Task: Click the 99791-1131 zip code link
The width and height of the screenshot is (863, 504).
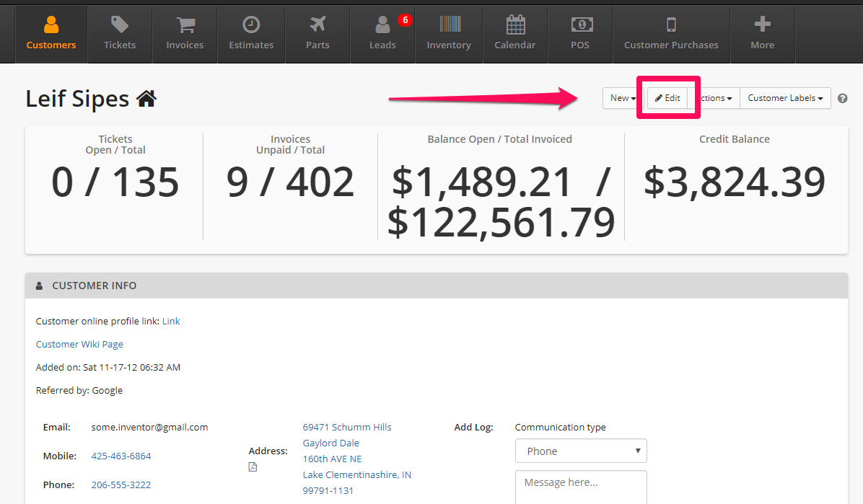Action: tap(328, 491)
